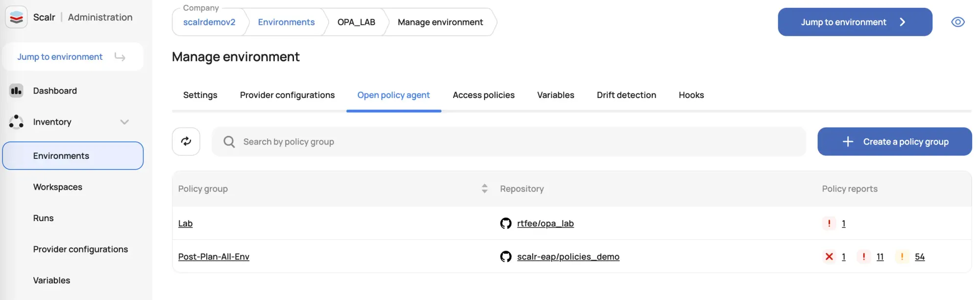Click GitHub icon beside scalr-eap/policies_demo
The image size is (980, 300).
pos(506,257)
